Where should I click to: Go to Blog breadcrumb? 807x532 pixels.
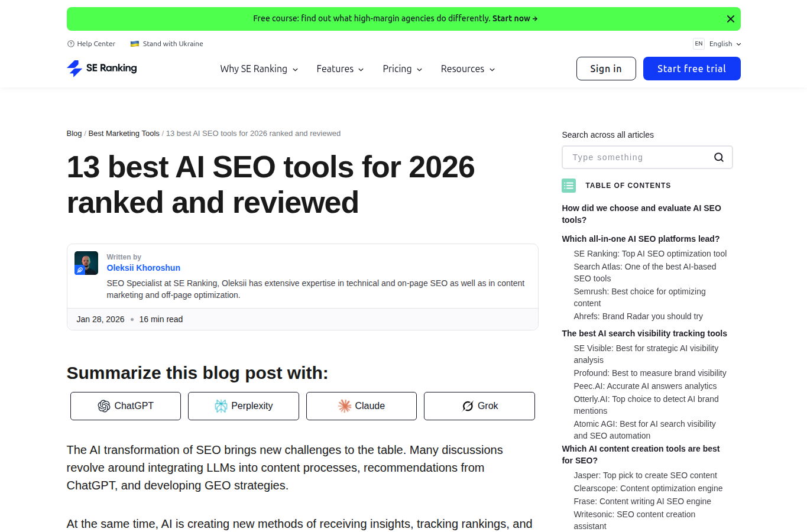pos(74,134)
